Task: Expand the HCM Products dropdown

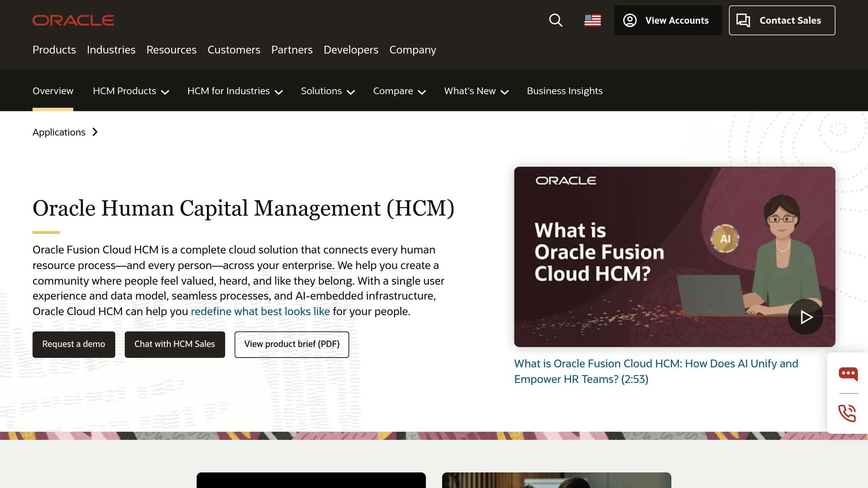Action: pos(131,91)
